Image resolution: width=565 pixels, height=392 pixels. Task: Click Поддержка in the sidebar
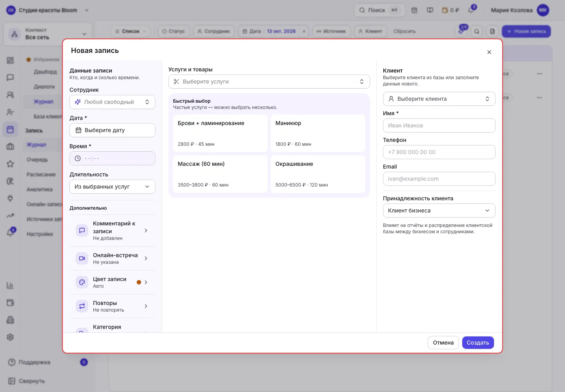click(x=35, y=362)
